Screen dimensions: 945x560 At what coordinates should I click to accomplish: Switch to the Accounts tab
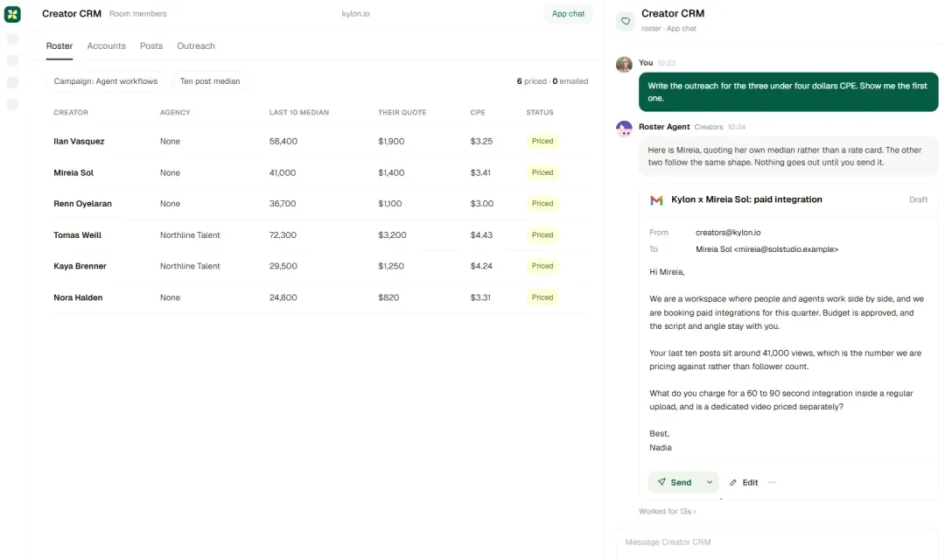click(x=106, y=45)
